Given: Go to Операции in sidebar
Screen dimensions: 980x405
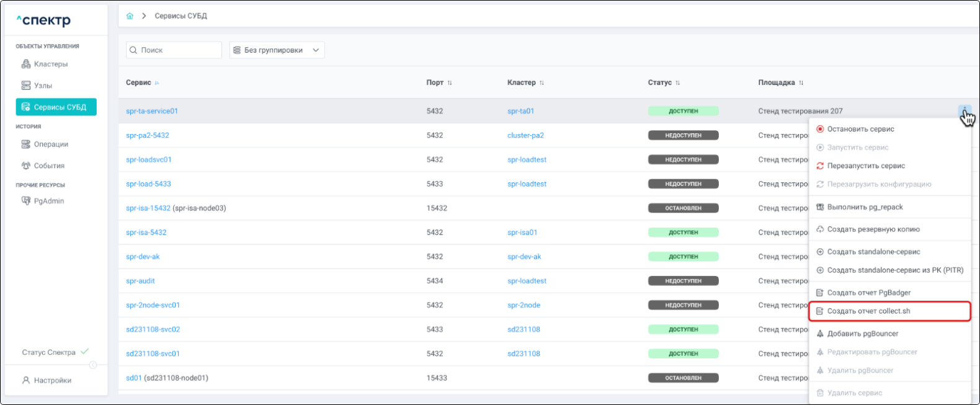Looking at the screenshot, I should point(51,145).
